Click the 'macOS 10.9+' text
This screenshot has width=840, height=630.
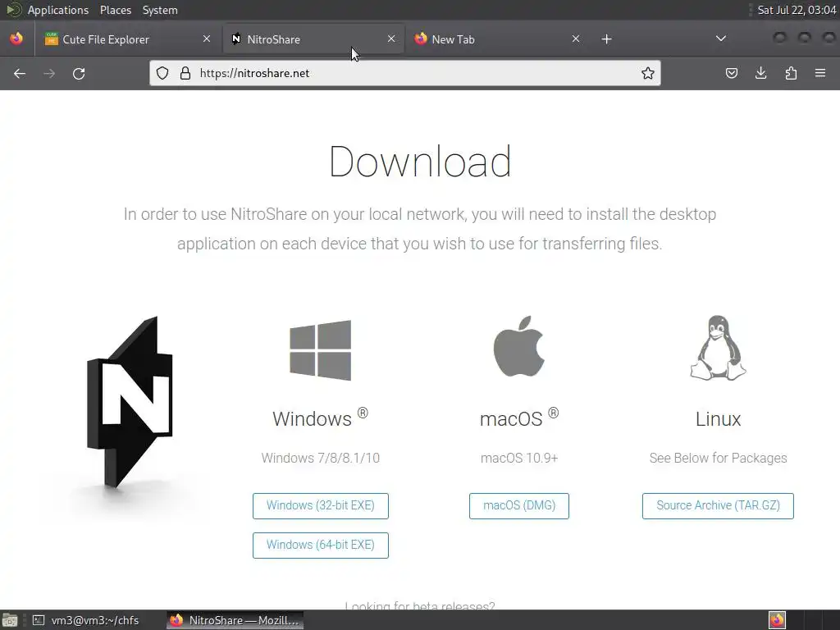point(519,458)
